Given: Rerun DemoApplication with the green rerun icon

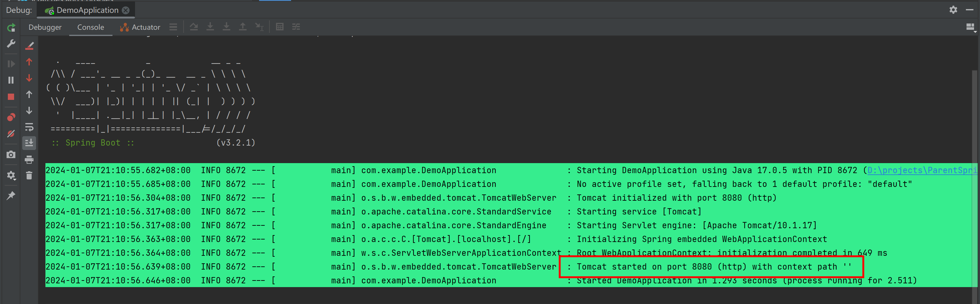Looking at the screenshot, I should 11,27.
